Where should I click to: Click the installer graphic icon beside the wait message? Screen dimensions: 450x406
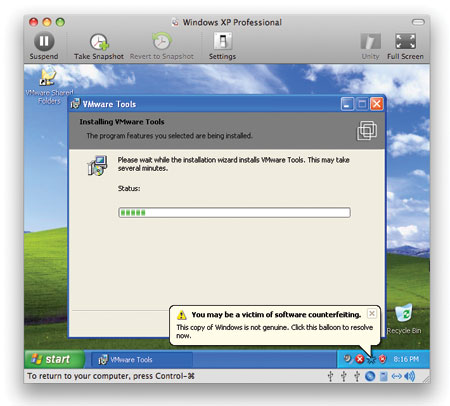pyautogui.click(x=97, y=165)
